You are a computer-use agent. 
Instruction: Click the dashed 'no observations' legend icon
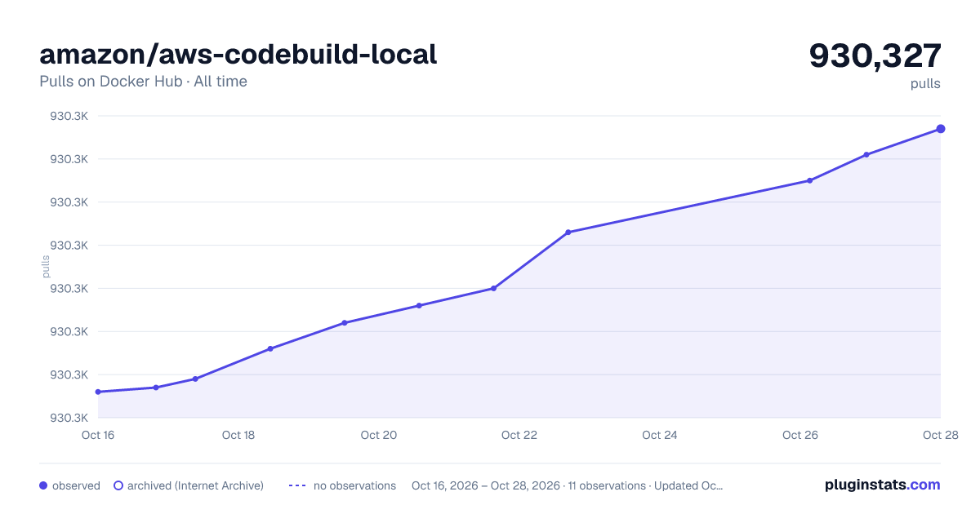[297, 485]
